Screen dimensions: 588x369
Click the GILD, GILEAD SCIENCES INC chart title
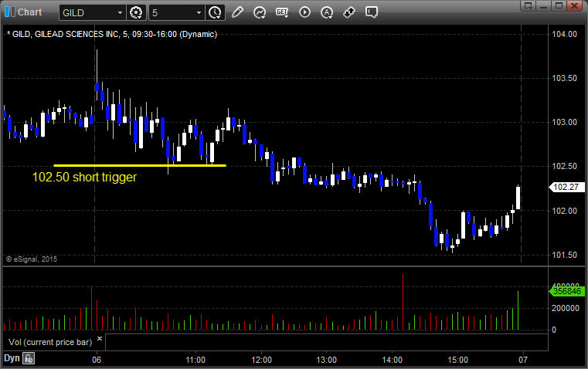(x=112, y=35)
